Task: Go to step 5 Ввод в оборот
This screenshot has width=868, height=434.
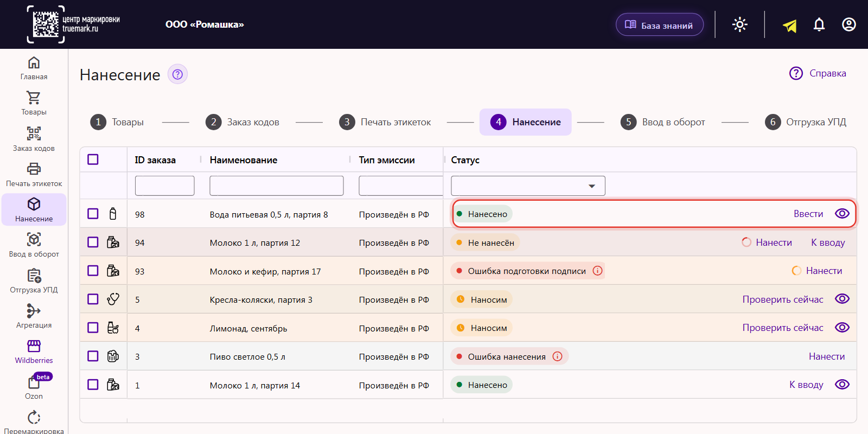Action: 663,122
